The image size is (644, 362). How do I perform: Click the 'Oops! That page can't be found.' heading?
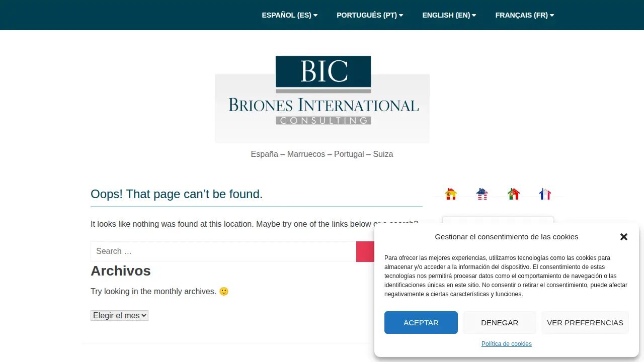(x=177, y=194)
